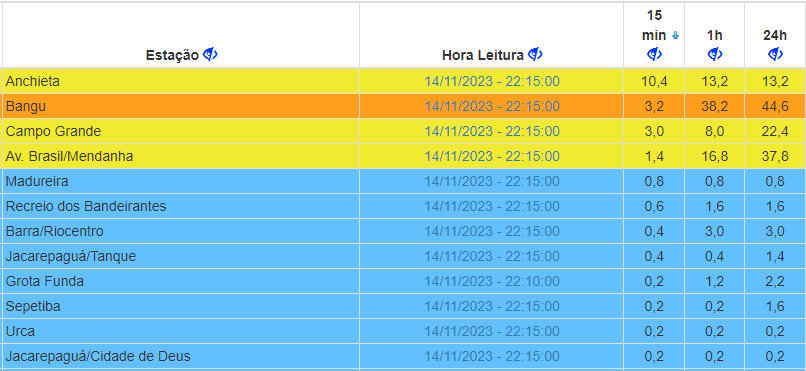This screenshot has height=371, width=806.
Task: Select the Bangu station name
Action: click(x=26, y=106)
